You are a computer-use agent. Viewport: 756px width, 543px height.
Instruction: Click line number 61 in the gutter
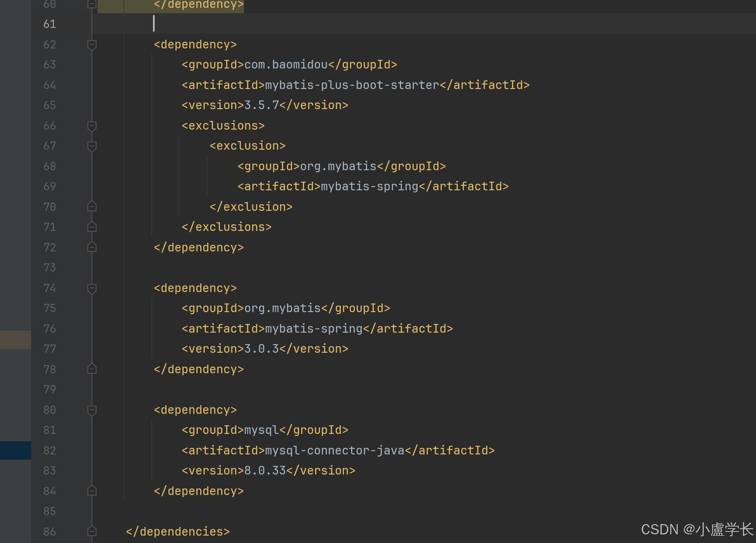click(50, 24)
